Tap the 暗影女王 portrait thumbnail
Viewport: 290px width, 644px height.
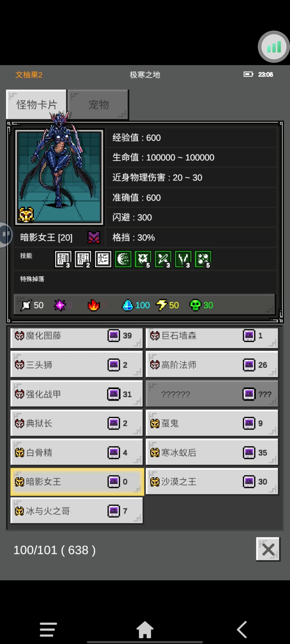click(59, 177)
